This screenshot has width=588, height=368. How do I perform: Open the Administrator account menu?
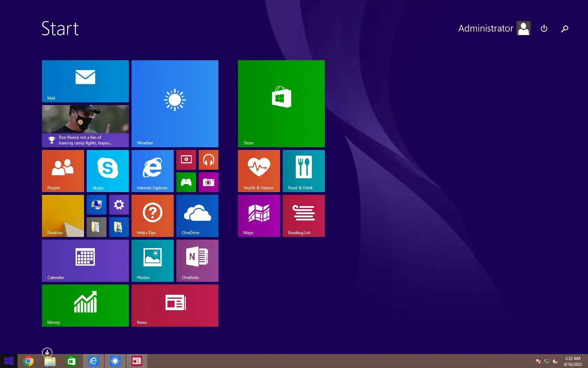(x=494, y=28)
